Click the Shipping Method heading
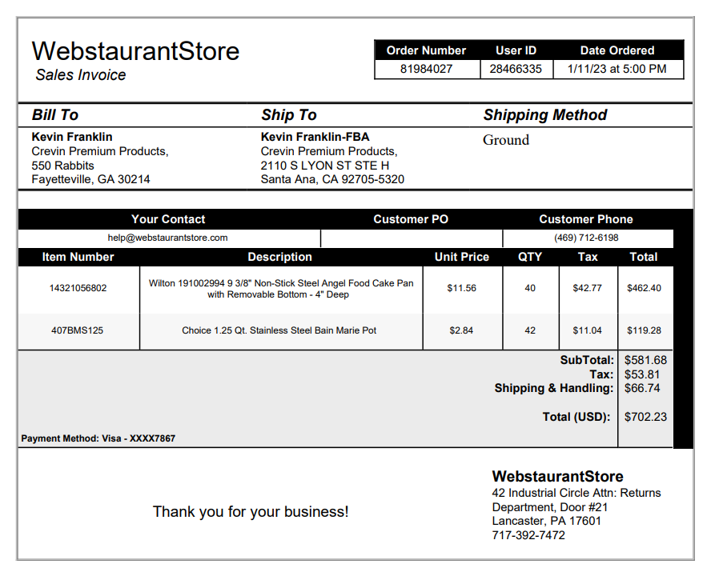 pyautogui.click(x=545, y=115)
